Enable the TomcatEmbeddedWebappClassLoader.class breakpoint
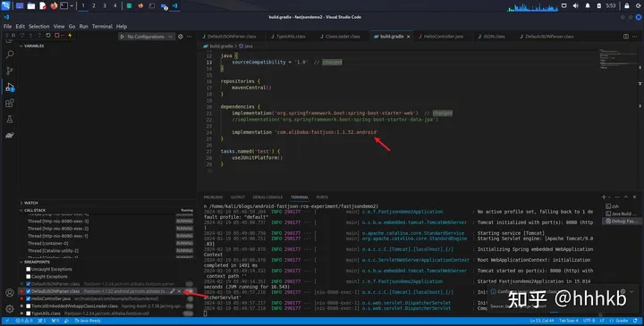This screenshot has width=644, height=326. pyautogui.click(x=29, y=306)
